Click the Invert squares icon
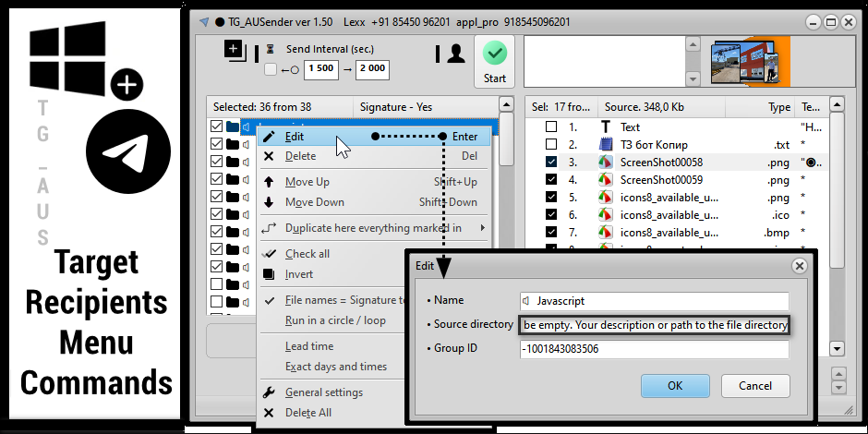This screenshot has width=868, height=434. (x=269, y=274)
